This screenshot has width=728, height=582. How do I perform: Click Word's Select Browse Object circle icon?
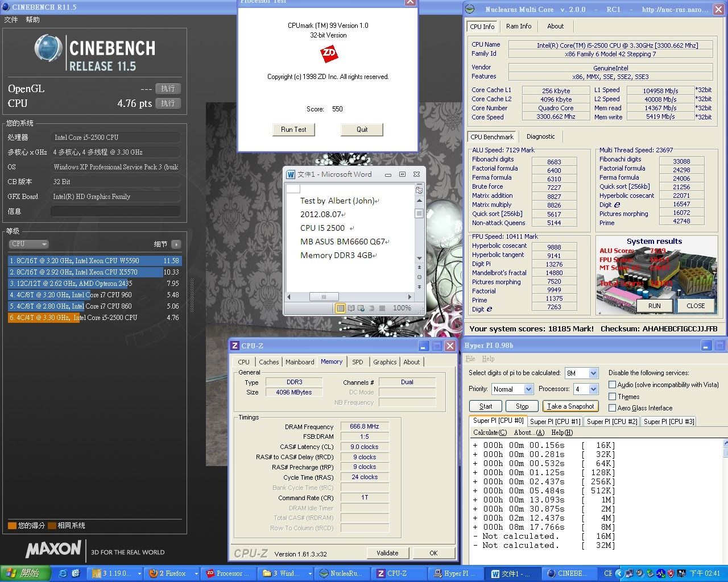(x=419, y=277)
